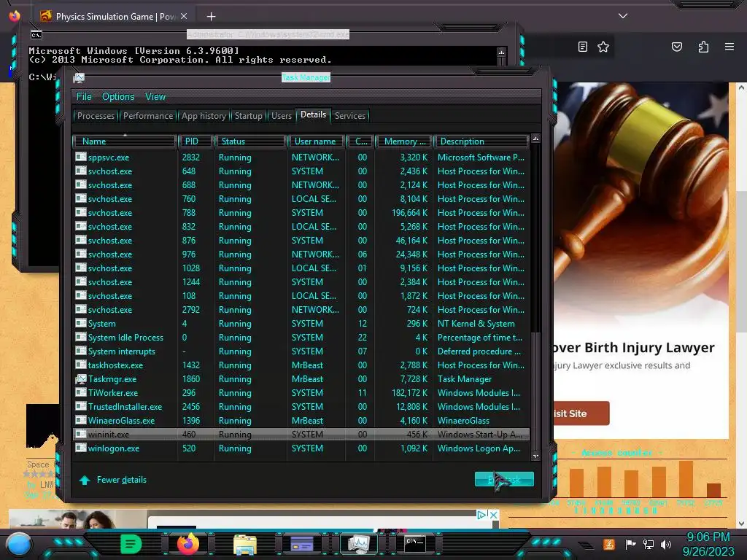Screen dimensions: 747x560
Task: Select the System Idle Process row
Action: (x=301, y=338)
